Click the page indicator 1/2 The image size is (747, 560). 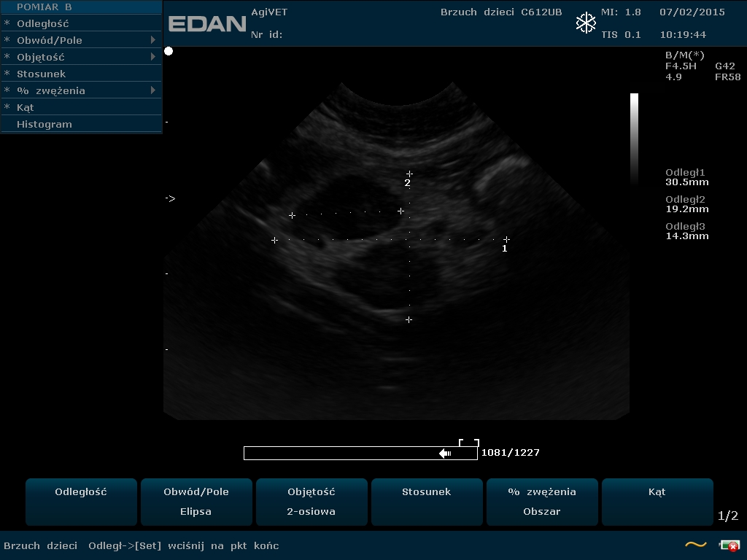pos(727,516)
